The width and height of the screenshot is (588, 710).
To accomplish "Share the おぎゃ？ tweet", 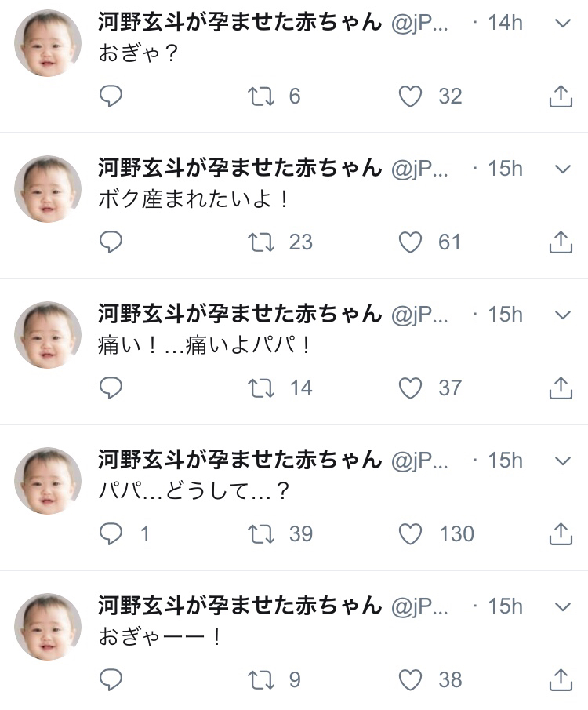I will pos(561,96).
